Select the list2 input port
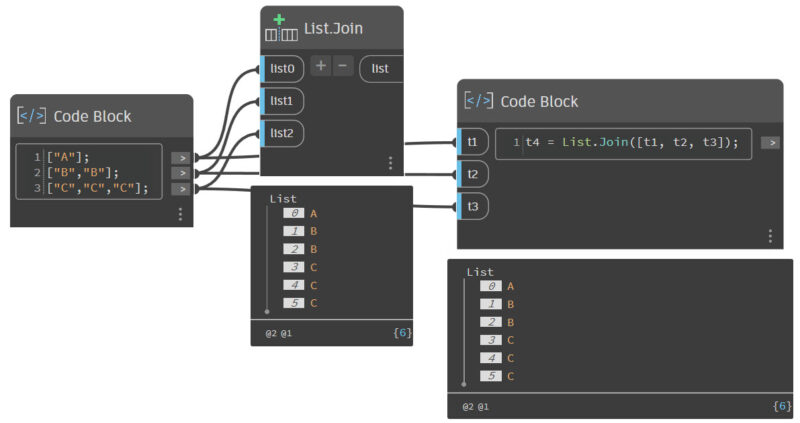The width and height of the screenshot is (800, 423). [x=282, y=133]
